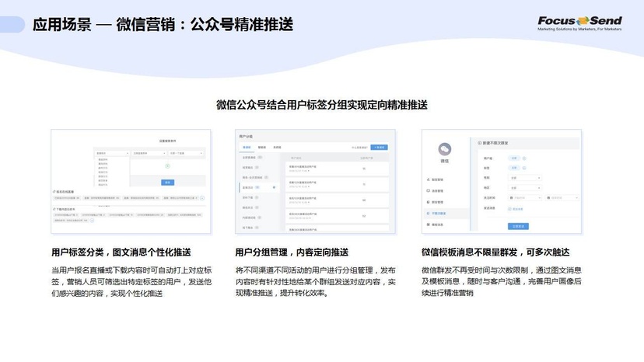Click the calendar icon in end time field

click(548, 198)
